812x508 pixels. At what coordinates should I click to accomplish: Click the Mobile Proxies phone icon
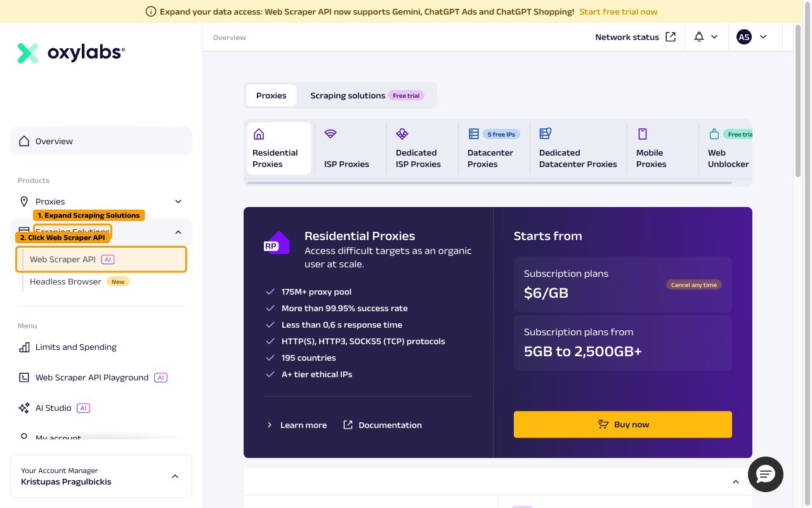click(642, 134)
